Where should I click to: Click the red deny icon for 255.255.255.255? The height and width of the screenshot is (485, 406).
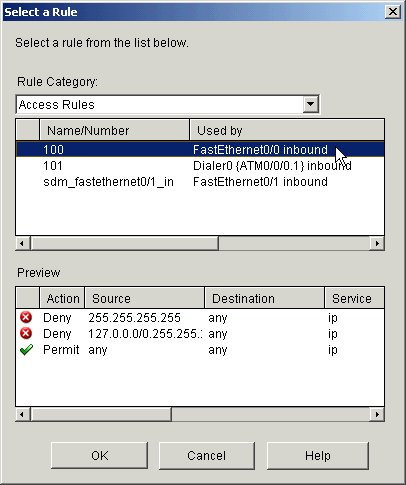(26, 317)
